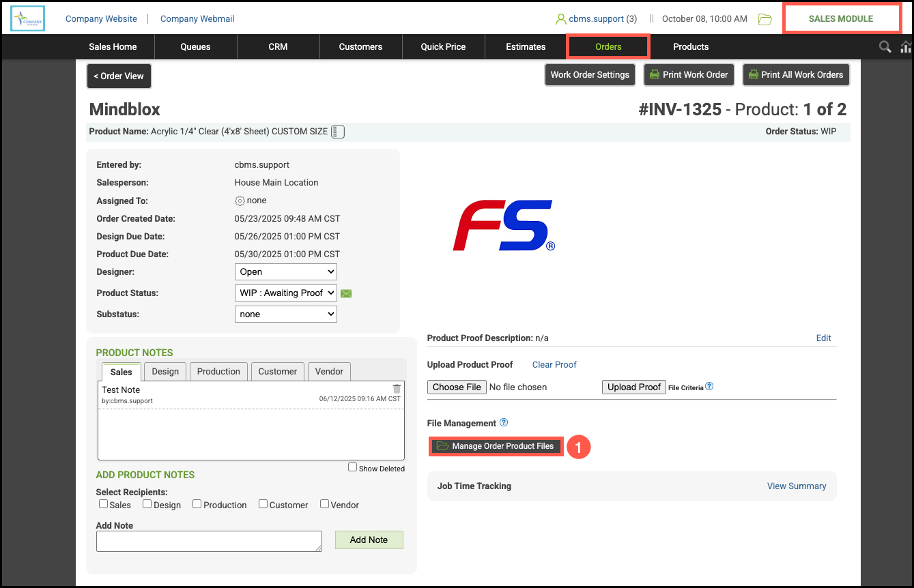Open the Queues menu
Screen dimensions: 914x588
coord(195,46)
